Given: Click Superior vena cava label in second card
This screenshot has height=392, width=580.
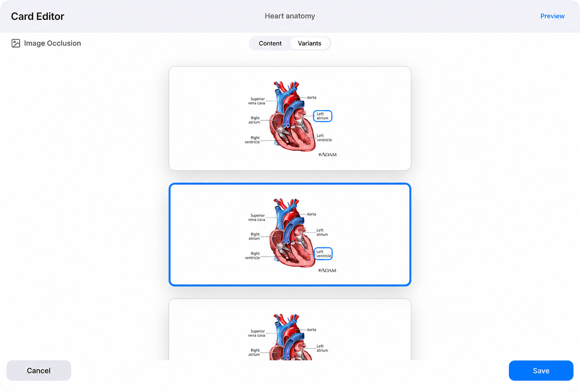Looking at the screenshot, I should pyautogui.click(x=257, y=217).
